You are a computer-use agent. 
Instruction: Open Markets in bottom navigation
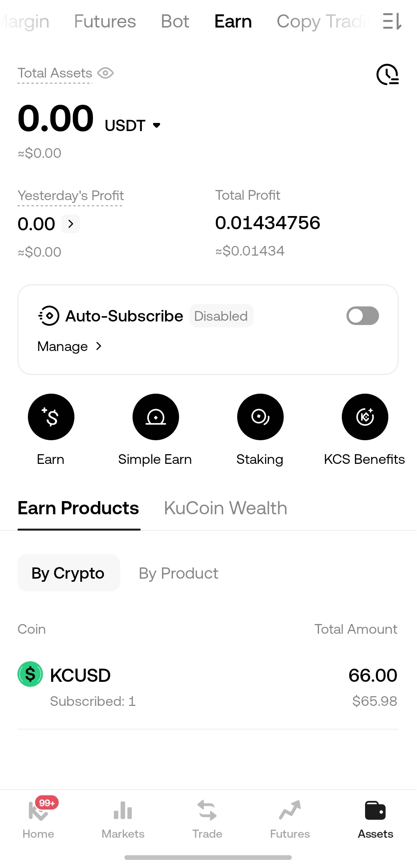coord(123,817)
